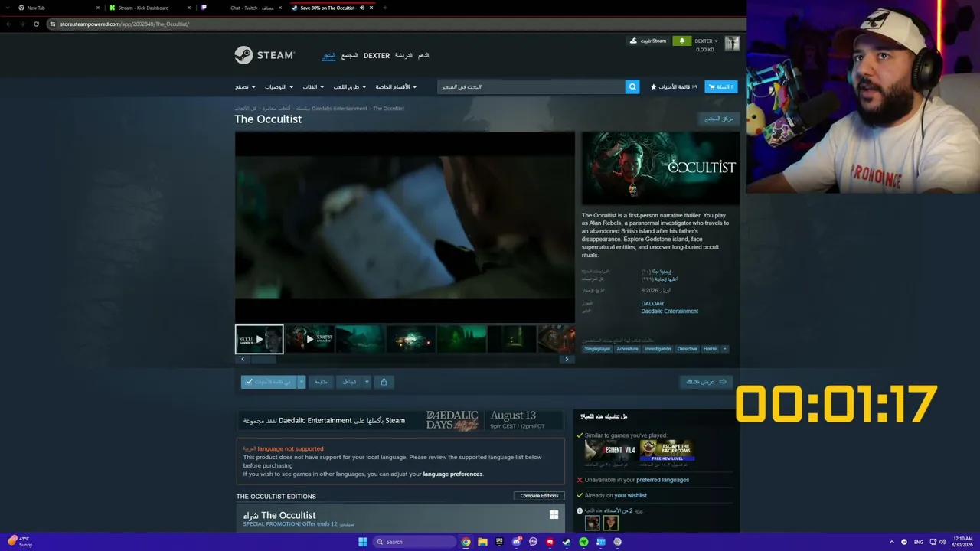
Task: Expand the Categories store menu
Action: coord(313,86)
